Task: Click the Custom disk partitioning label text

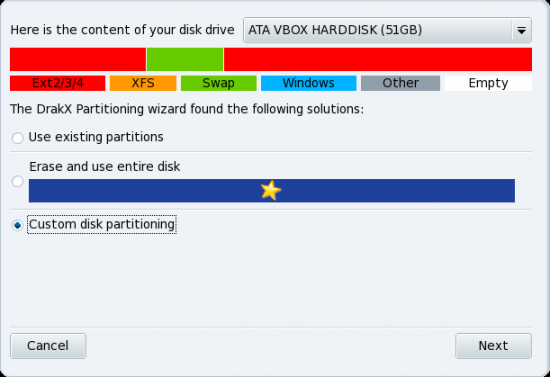Action: click(x=102, y=224)
